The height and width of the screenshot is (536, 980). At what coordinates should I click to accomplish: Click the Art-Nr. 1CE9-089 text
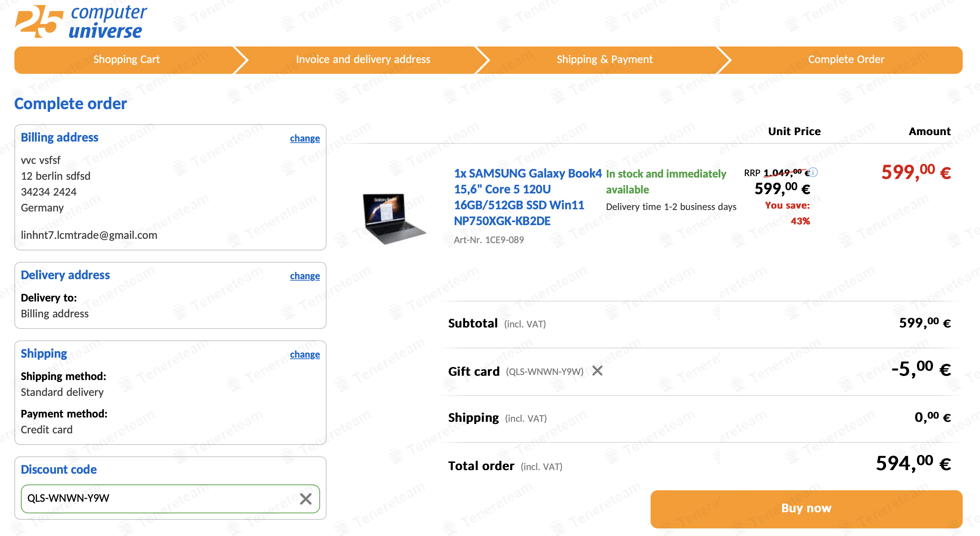(489, 240)
